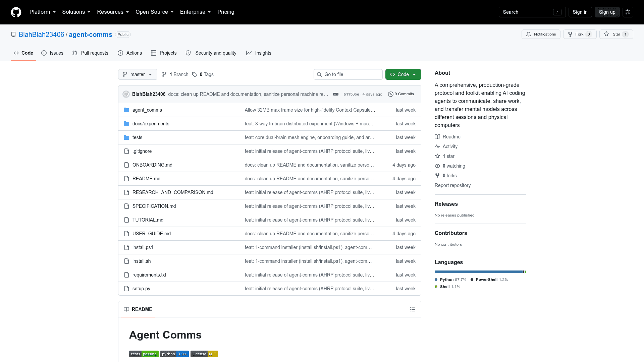Viewport: 644px width, 362px height.
Task: Open the SPECIFICATION.md file
Action: pyautogui.click(x=154, y=206)
